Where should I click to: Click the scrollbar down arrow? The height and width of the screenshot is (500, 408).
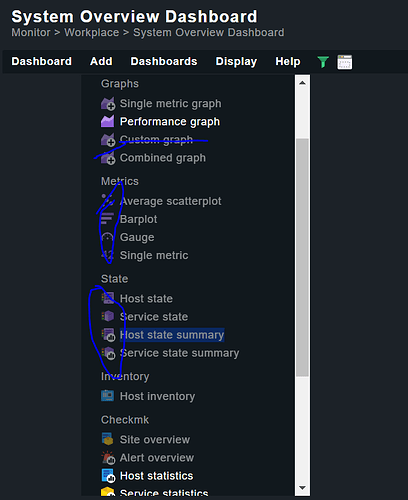pos(302,488)
